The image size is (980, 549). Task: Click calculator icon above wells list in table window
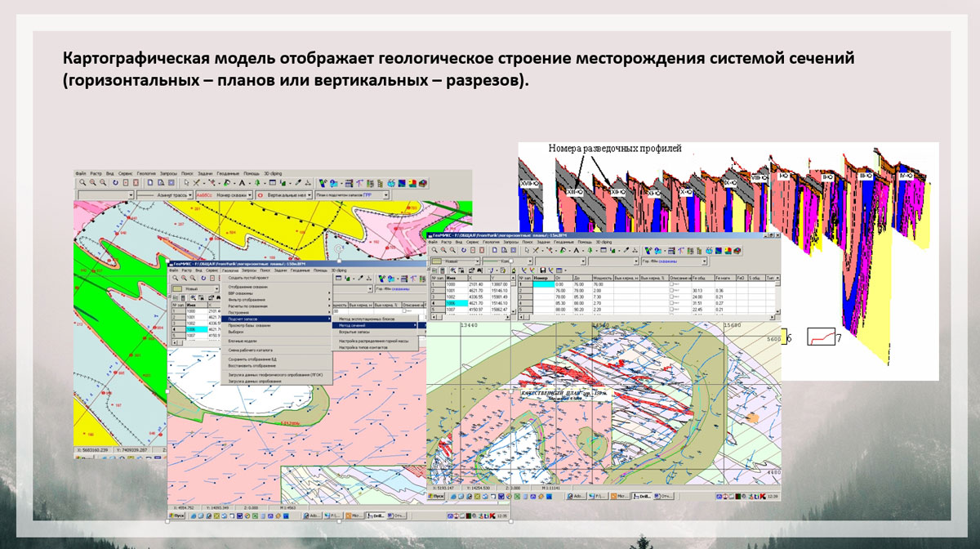pos(442,270)
